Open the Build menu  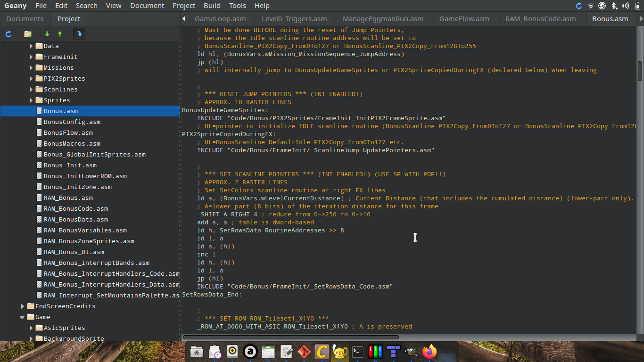point(212,6)
